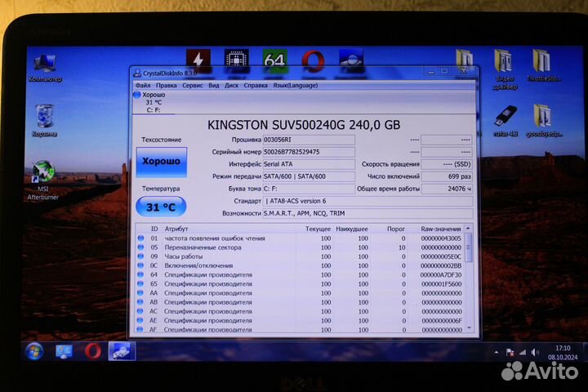Open the red lightning bolt desktop icon
The image size is (588, 392).
[x=198, y=60]
